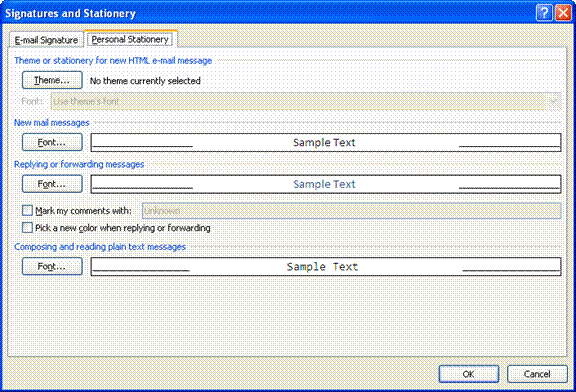Click the 'Use theme's font' combo box
The width and height of the screenshot is (576, 392).
[306, 101]
